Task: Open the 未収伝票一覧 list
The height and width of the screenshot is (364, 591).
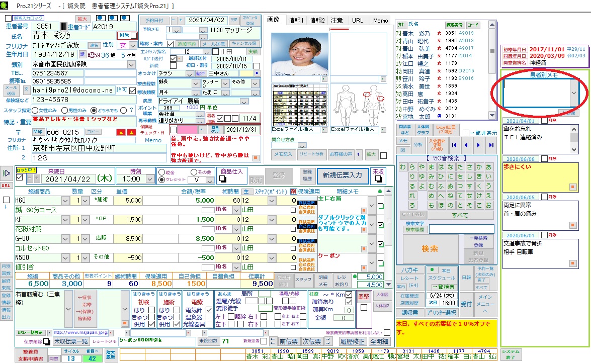Action: (x=71, y=341)
